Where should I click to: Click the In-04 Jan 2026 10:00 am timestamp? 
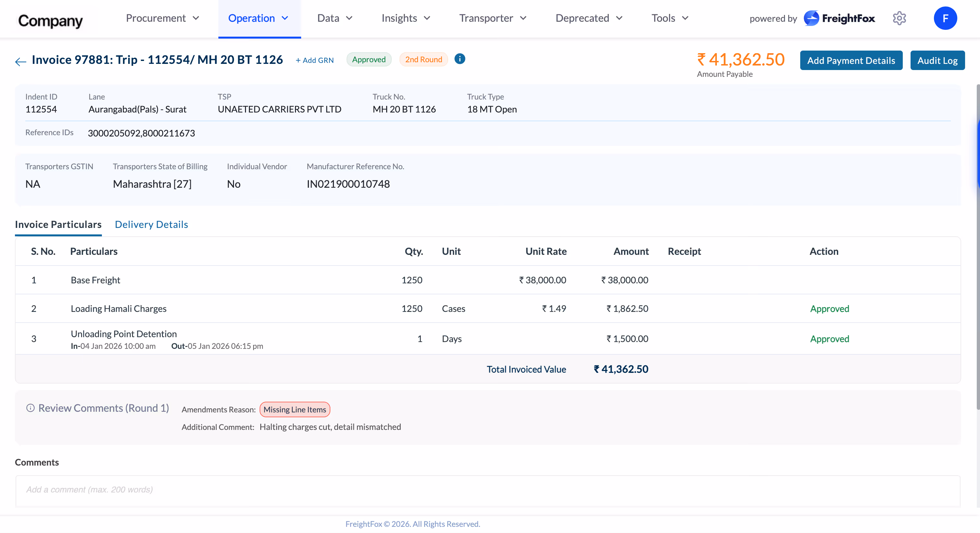click(113, 346)
